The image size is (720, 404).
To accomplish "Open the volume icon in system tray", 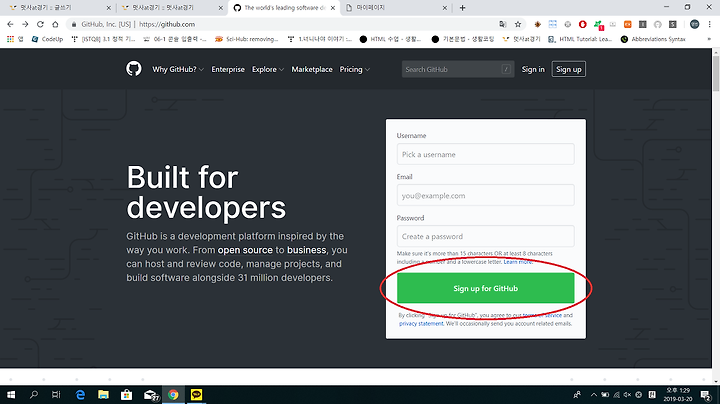I will pyautogui.click(x=627, y=395).
